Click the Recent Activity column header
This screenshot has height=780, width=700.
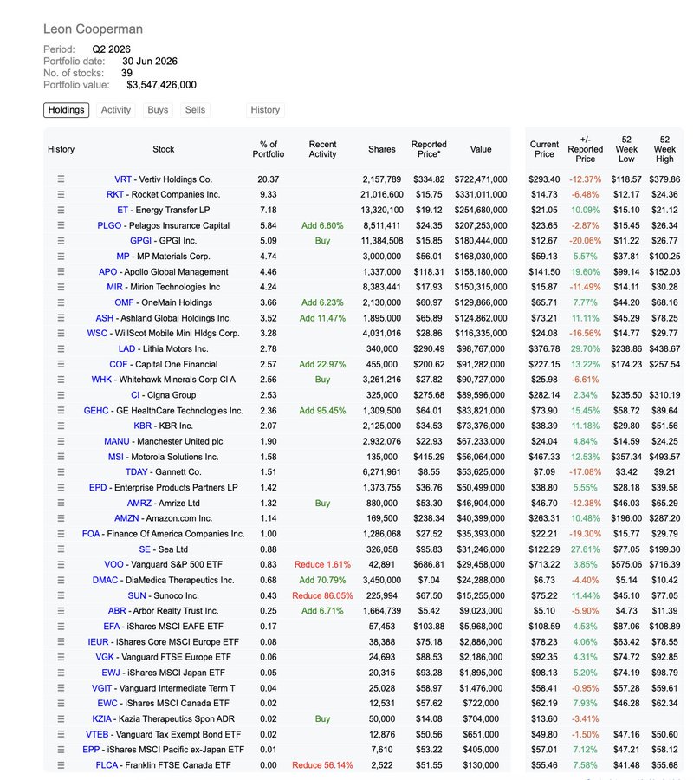322,149
